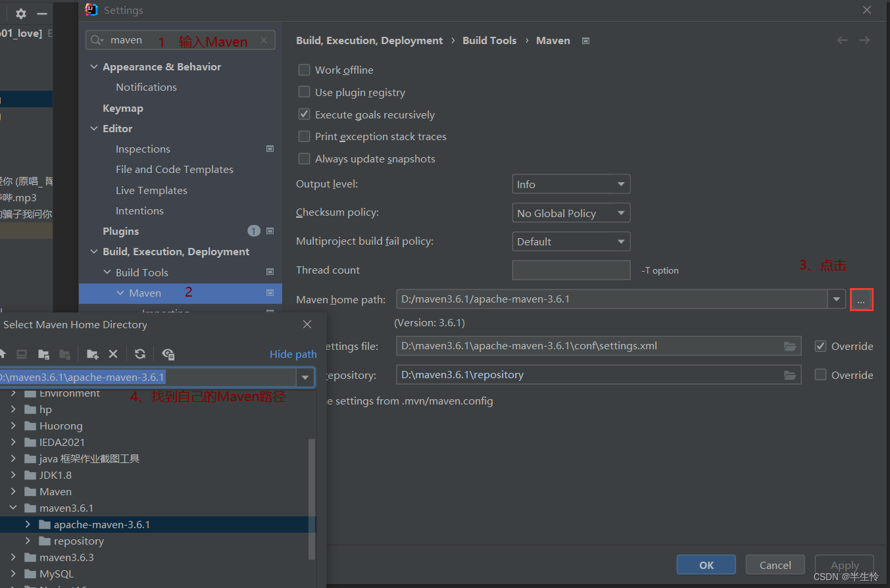Click the search magnifier icon in Settings
This screenshot has height=588, width=890.
(97, 40)
